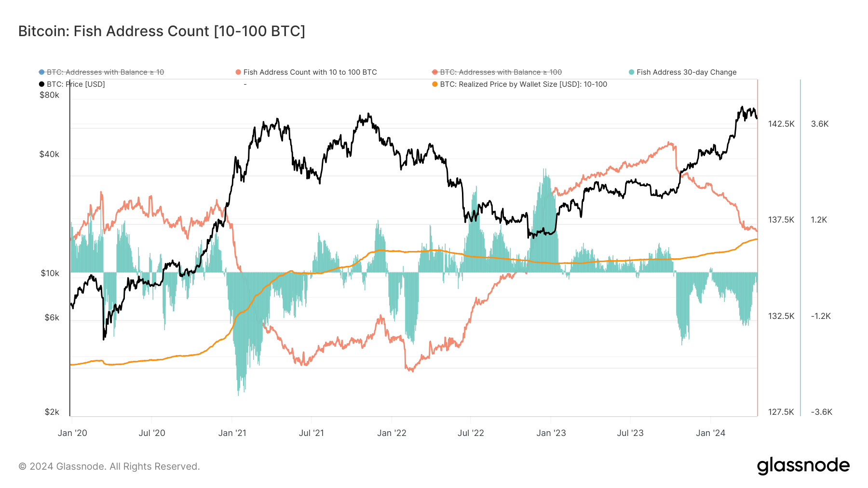This screenshot has width=868, height=488.
Task: Click the $80k price axis label
Action: 49,95
